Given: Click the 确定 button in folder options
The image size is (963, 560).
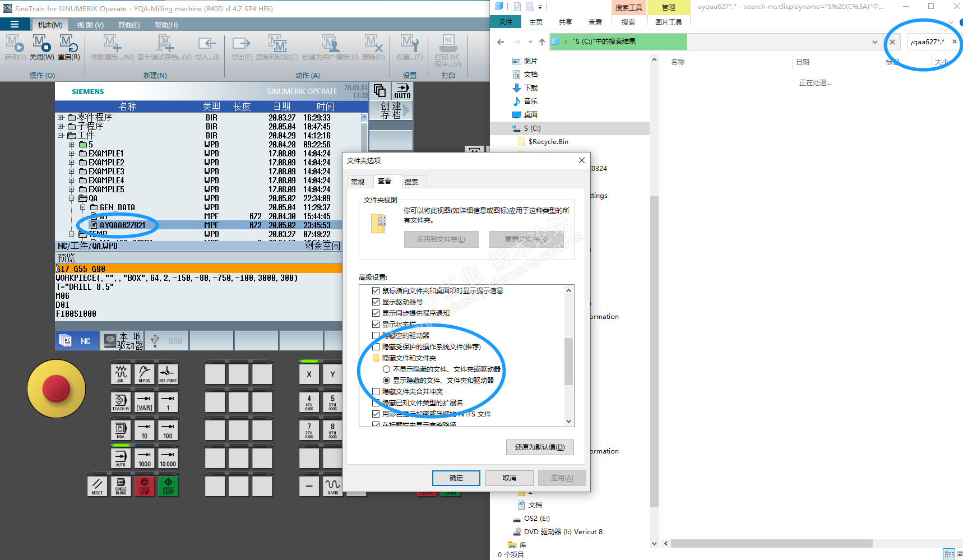Looking at the screenshot, I should tap(456, 478).
